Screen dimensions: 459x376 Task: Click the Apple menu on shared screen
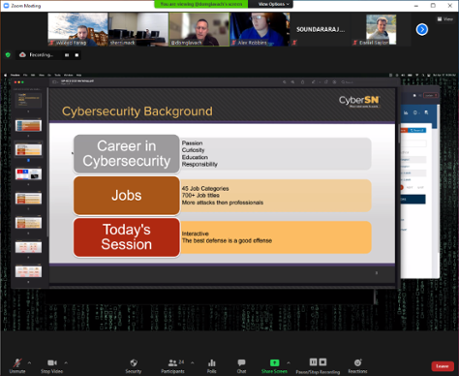tap(6, 75)
